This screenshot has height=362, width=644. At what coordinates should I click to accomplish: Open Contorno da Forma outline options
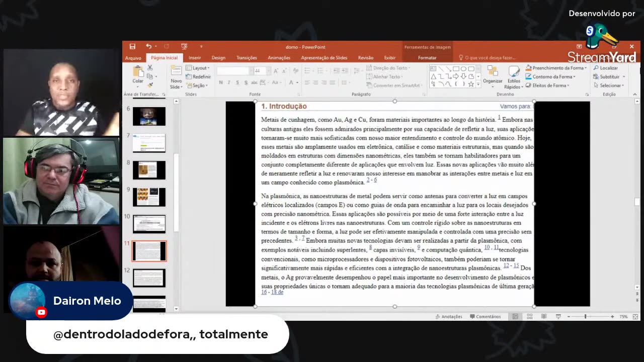pyautogui.click(x=550, y=76)
